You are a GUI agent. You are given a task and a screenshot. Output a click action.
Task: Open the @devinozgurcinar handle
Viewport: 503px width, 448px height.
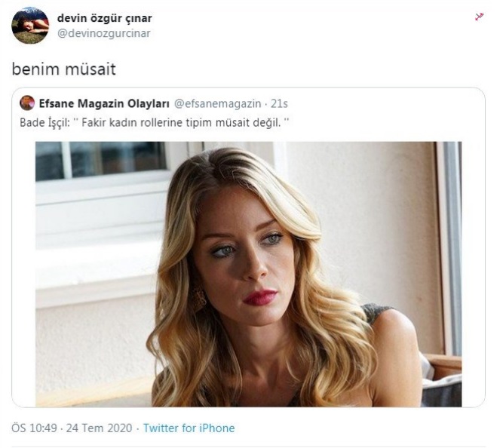click(x=104, y=33)
